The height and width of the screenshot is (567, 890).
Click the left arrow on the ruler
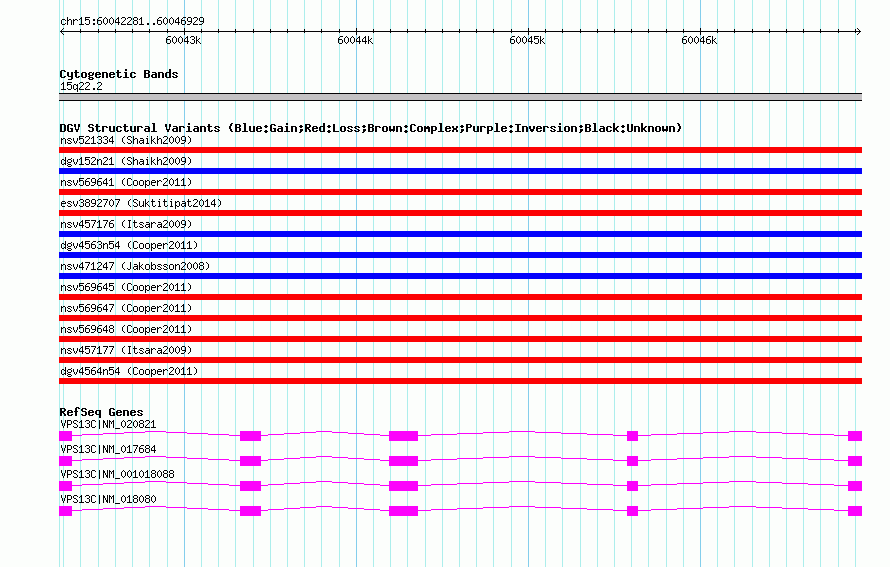[x=62, y=32]
